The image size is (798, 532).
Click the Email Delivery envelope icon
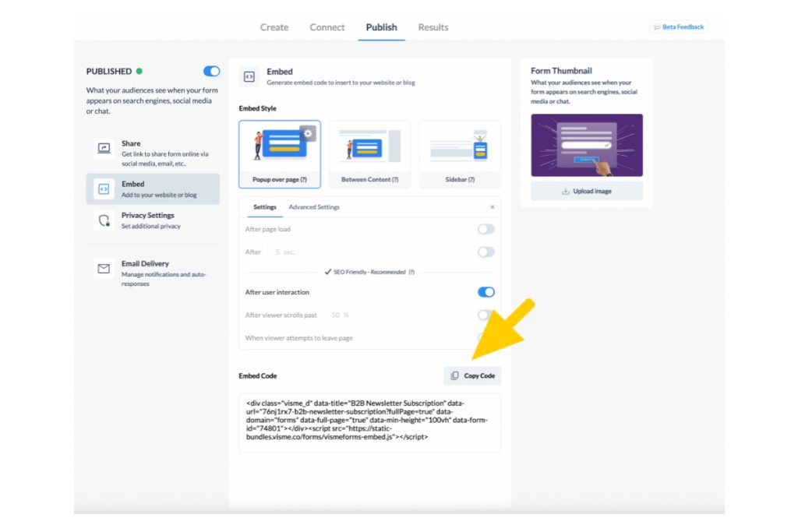click(103, 268)
